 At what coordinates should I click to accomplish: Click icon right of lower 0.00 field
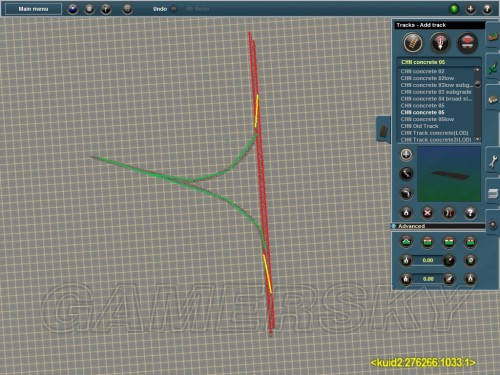pyautogui.click(x=449, y=279)
